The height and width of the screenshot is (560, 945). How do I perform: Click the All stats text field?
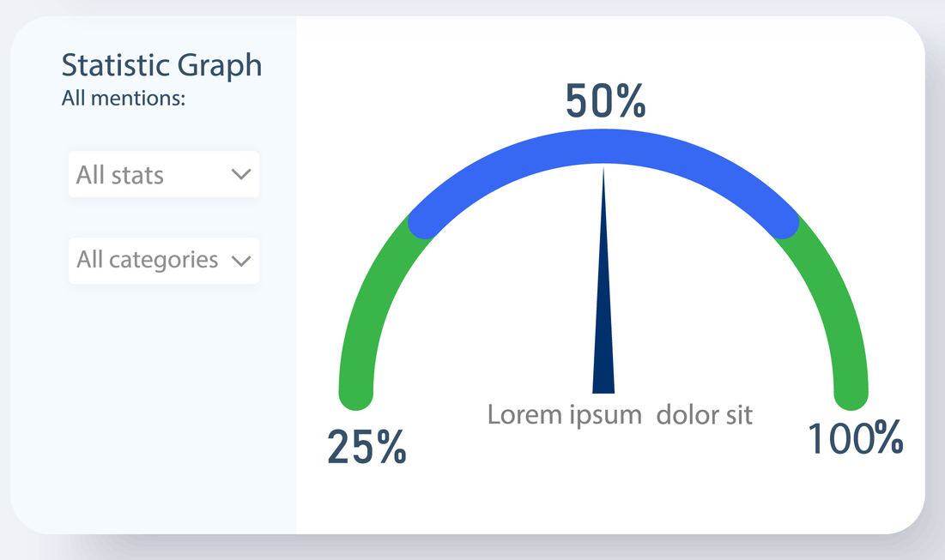point(120,175)
